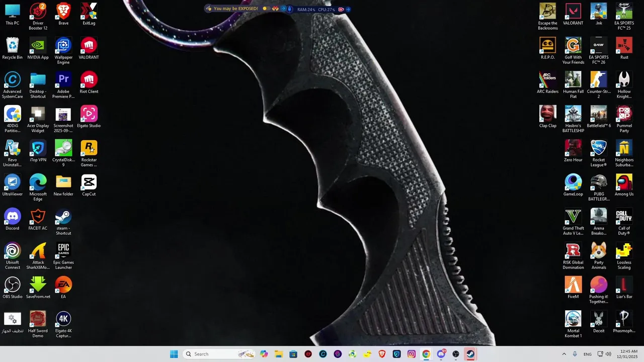Launch Elgato 4K Capture Utility icon

tap(63, 324)
